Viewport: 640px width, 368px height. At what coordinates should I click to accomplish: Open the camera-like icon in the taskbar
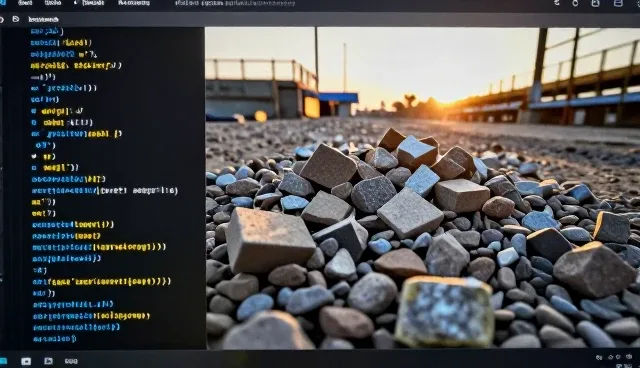pos(26,361)
